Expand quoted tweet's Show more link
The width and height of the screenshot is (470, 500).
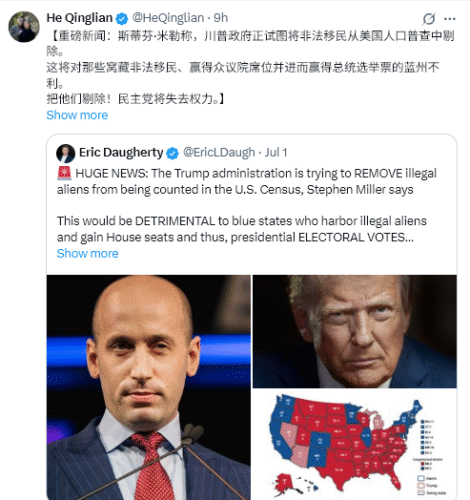pos(87,254)
